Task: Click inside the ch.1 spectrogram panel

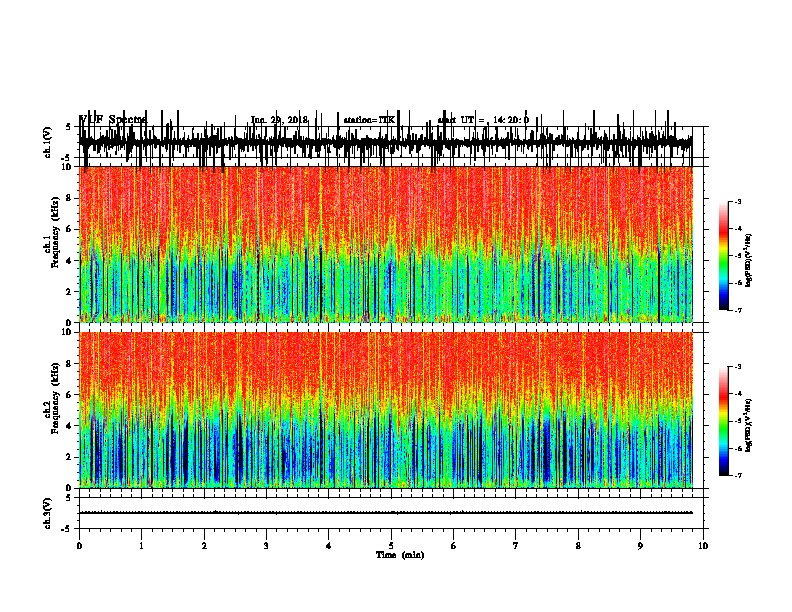Action: 386,244
